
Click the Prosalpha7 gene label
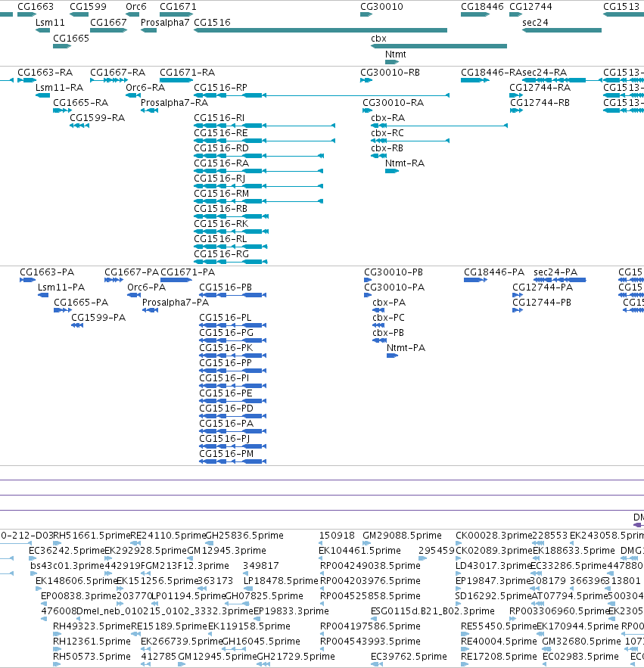click(x=165, y=23)
